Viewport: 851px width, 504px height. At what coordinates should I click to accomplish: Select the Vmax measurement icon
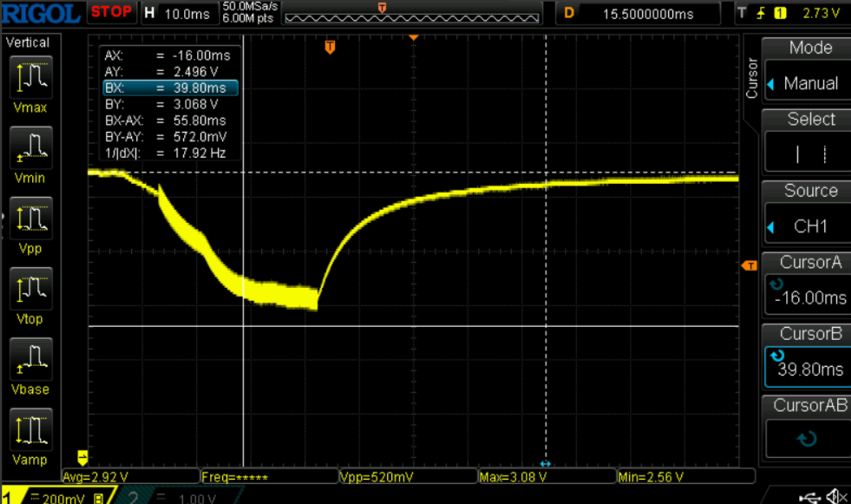(x=31, y=77)
